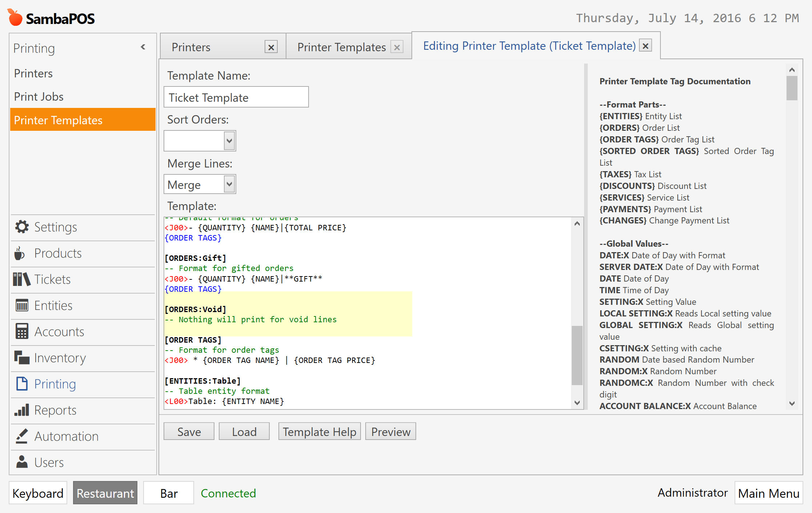Click the date and time header
This screenshot has width=812, height=513.
point(687,18)
